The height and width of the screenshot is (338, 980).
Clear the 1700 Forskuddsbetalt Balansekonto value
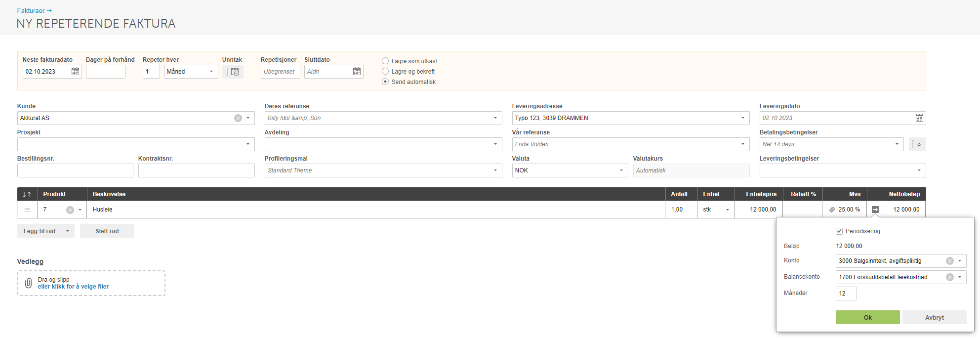coord(950,277)
